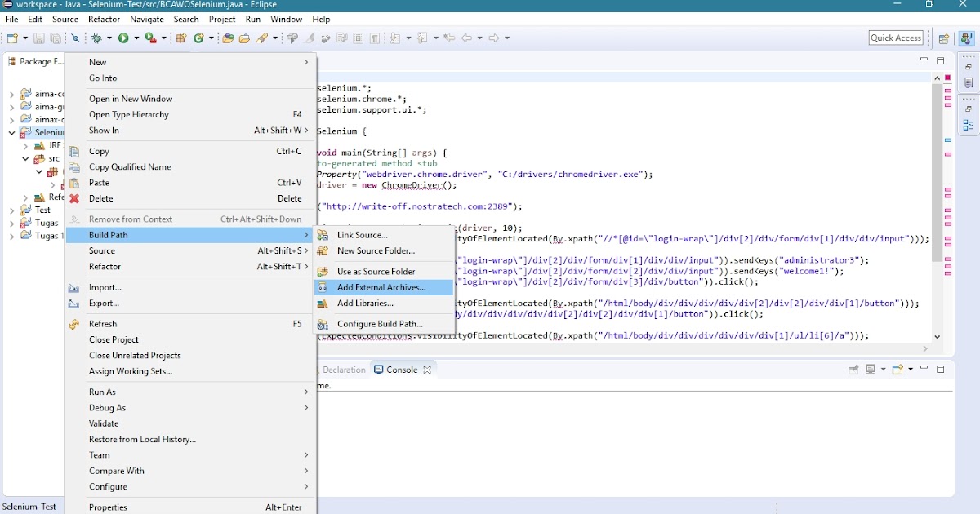Screen dimensions: 980x514
Task: Click the Last Edit Location arrow icon
Action: pyautogui.click(x=449, y=38)
